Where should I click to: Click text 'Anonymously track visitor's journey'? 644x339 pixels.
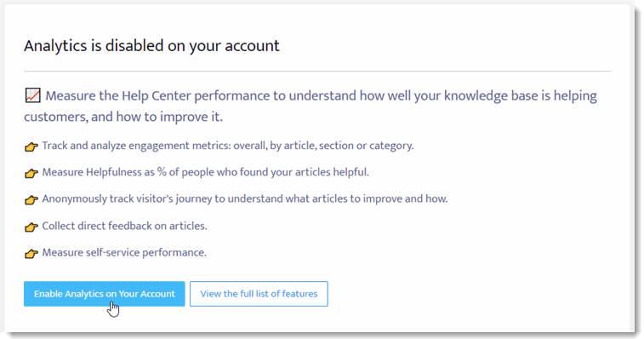pyautogui.click(x=127, y=198)
